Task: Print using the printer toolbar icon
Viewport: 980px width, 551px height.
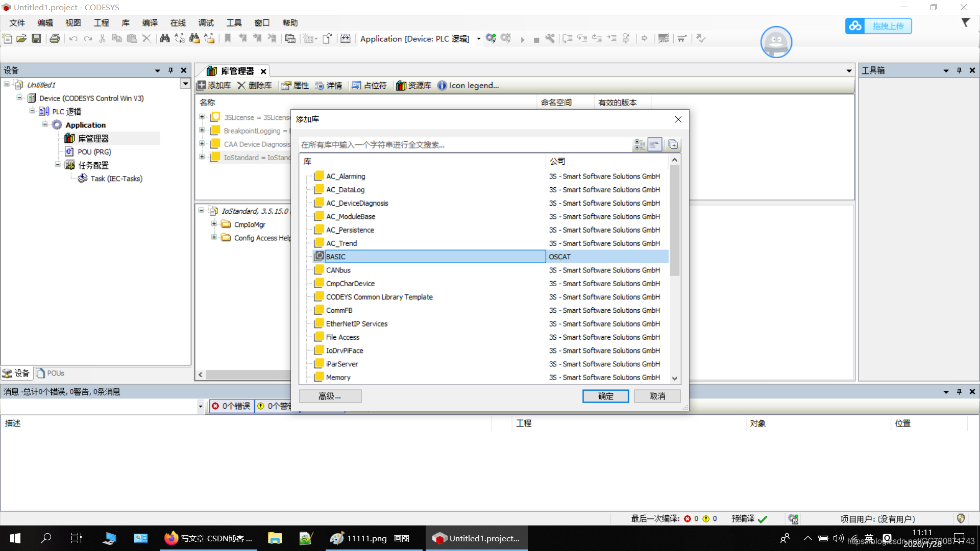Action: (55, 38)
